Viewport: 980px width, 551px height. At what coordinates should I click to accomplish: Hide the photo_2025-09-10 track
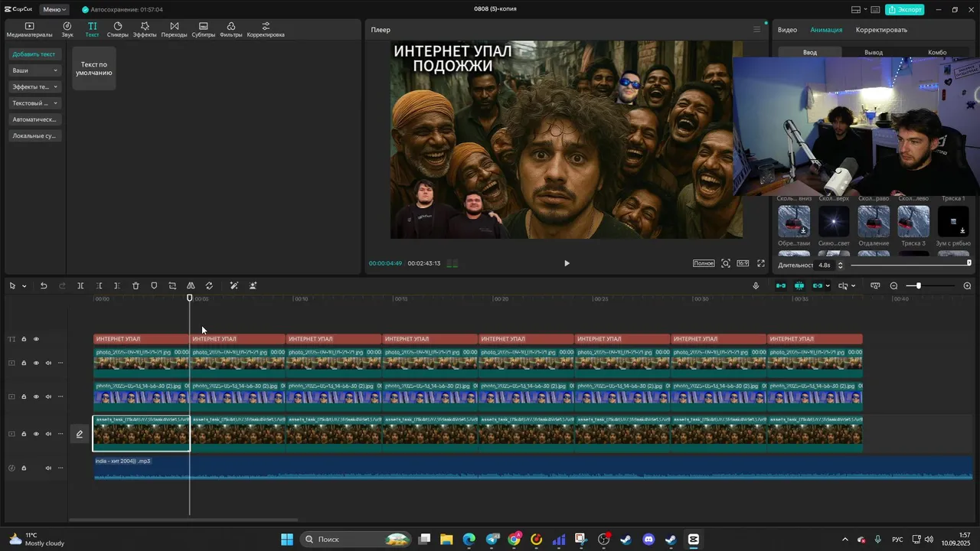(36, 363)
